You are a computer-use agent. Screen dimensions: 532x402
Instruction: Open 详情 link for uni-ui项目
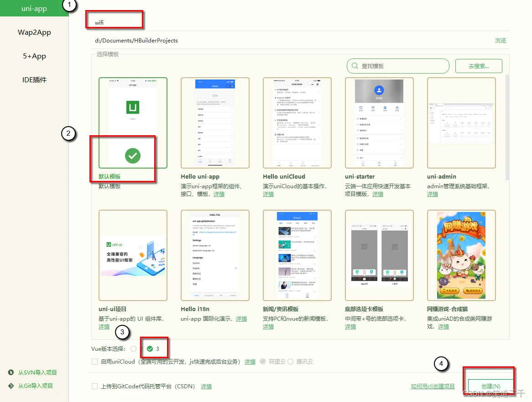coord(104,327)
